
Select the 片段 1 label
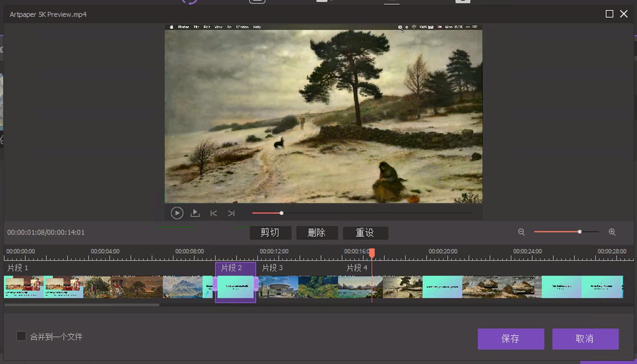click(18, 268)
